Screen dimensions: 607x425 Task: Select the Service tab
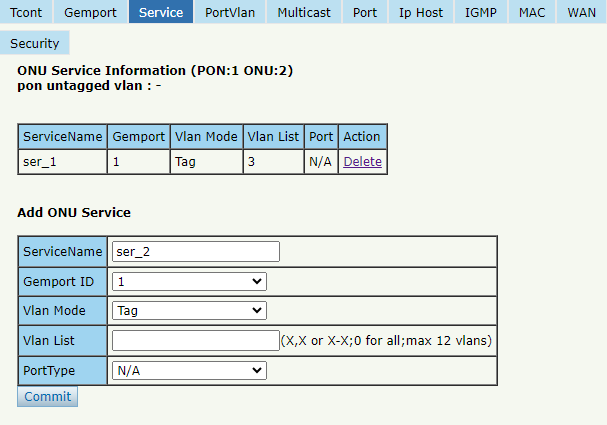click(x=161, y=12)
